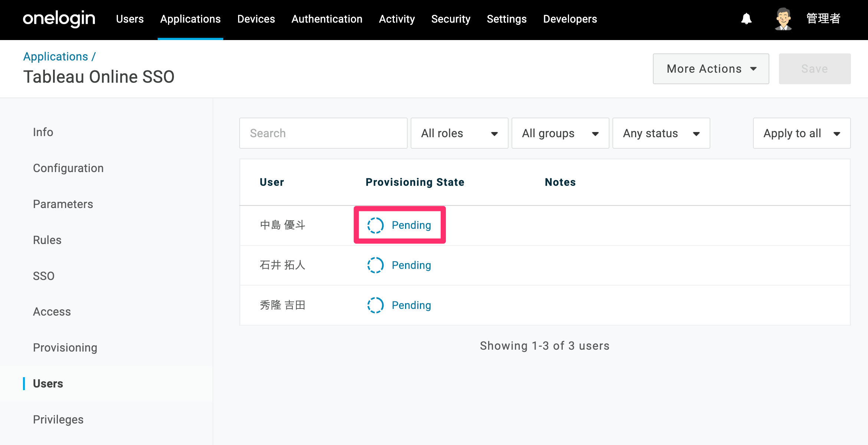Click Pending link for 石井 拓人

point(411,265)
